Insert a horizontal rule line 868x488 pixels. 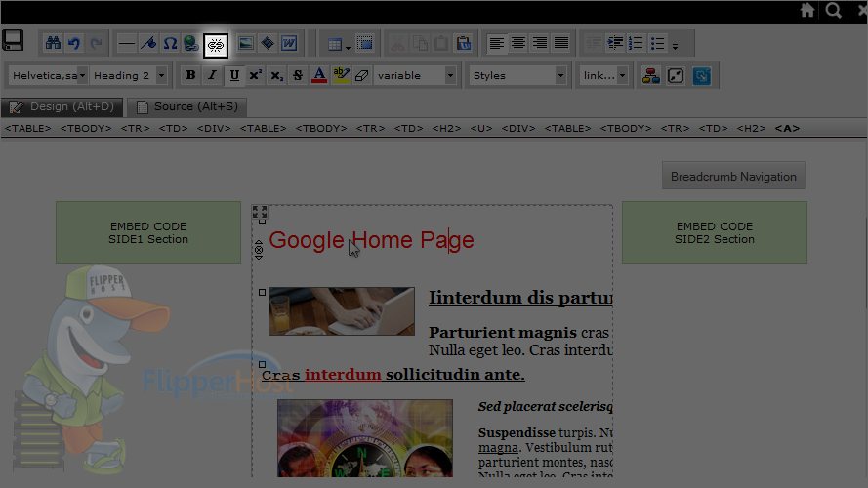tap(127, 43)
